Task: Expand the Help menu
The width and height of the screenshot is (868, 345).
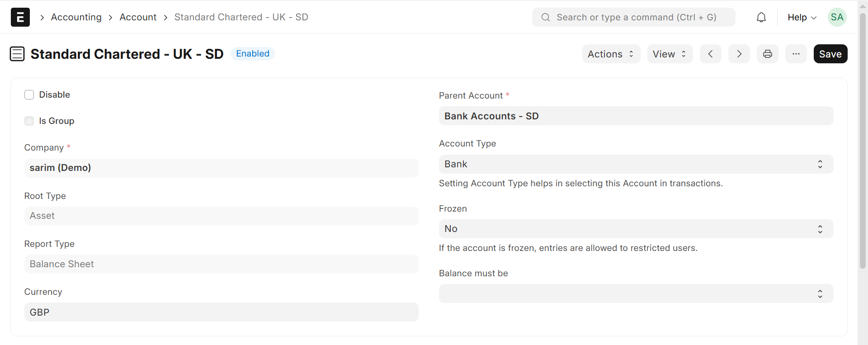Action: tap(802, 17)
